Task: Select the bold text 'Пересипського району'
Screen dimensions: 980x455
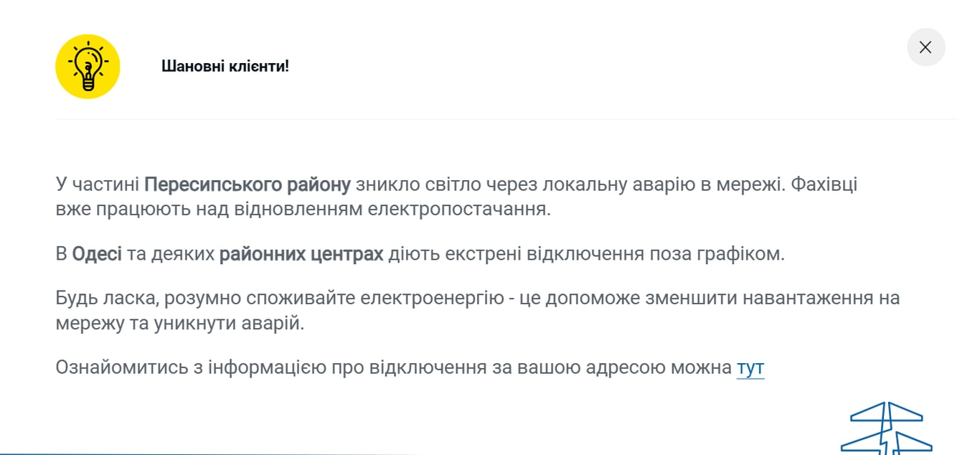Action: [248, 184]
